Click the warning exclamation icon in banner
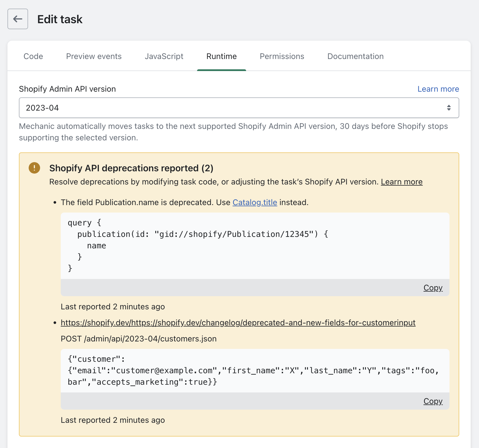Image resolution: width=479 pixels, height=448 pixels. pyautogui.click(x=34, y=168)
